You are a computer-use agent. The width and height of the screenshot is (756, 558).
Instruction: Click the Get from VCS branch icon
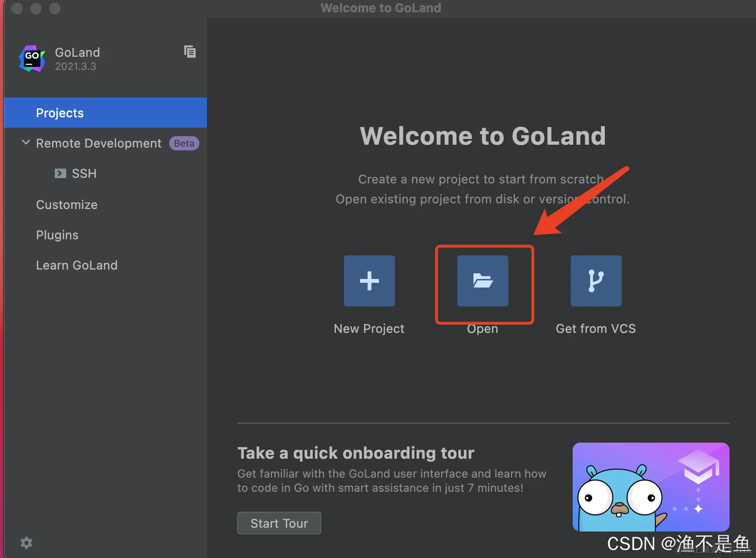(x=596, y=281)
